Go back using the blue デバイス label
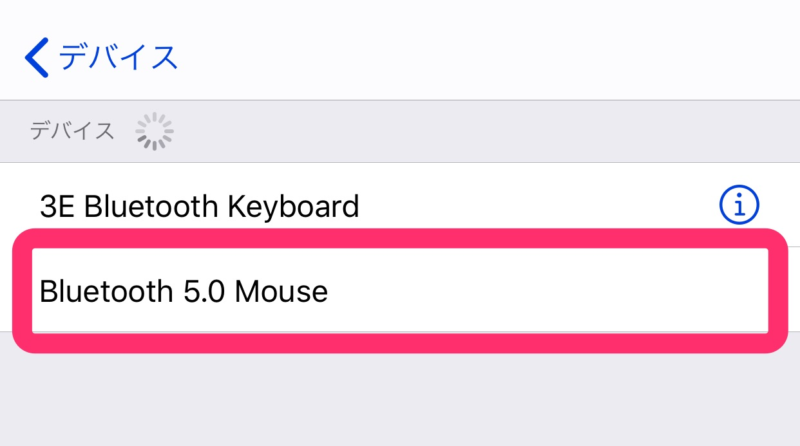The height and width of the screenshot is (446, 800). (118, 57)
